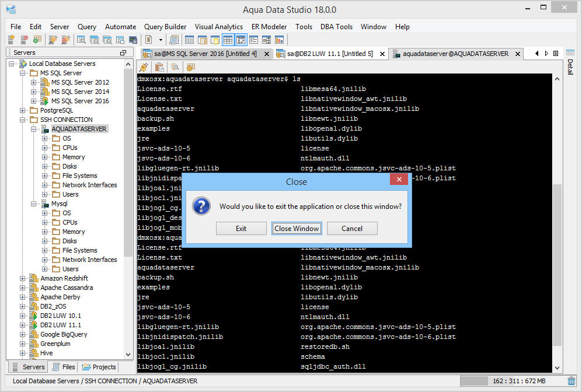Click the bar chart toolbar icon

[x=279, y=40]
